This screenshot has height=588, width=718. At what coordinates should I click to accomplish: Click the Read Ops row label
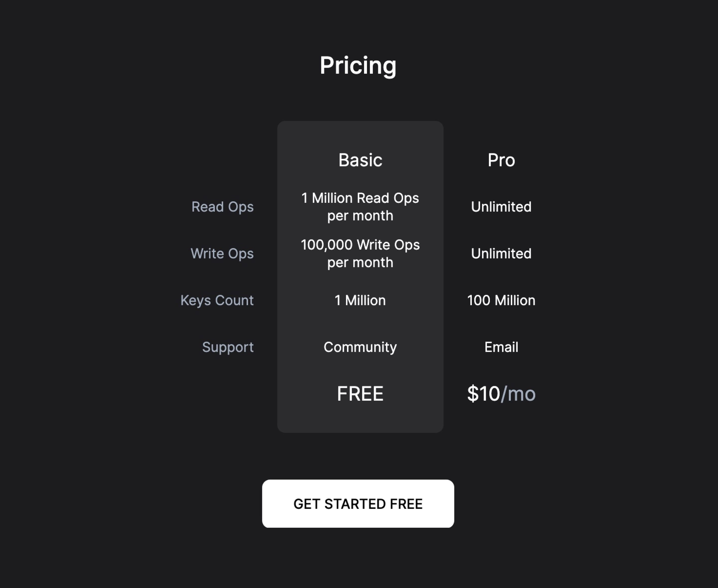pyautogui.click(x=222, y=207)
